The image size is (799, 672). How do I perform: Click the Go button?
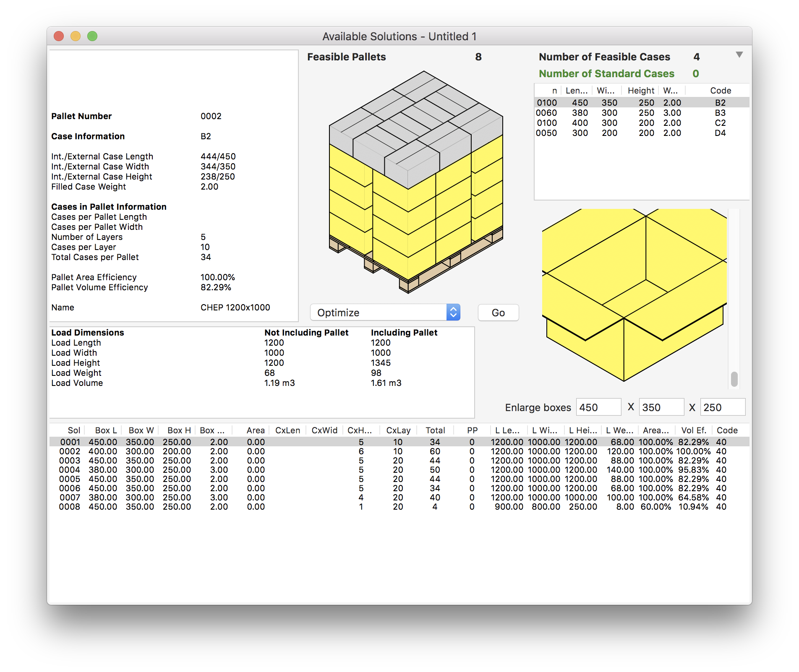point(498,313)
